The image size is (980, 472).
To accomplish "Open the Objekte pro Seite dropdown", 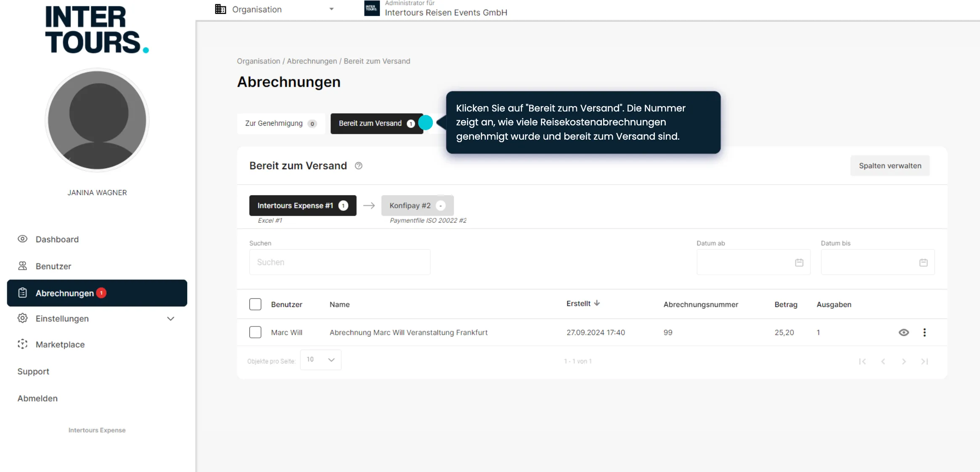I will coord(320,360).
